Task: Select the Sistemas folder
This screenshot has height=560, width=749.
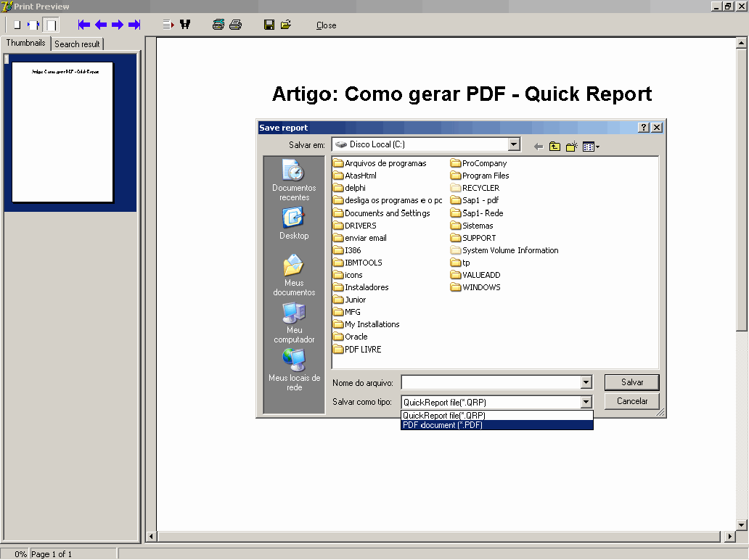Action: [472, 226]
